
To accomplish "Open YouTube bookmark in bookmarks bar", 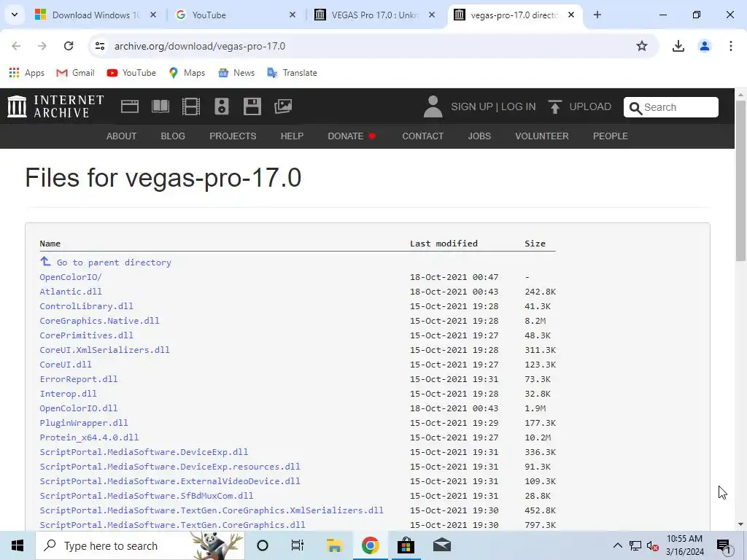I will 131,72.
